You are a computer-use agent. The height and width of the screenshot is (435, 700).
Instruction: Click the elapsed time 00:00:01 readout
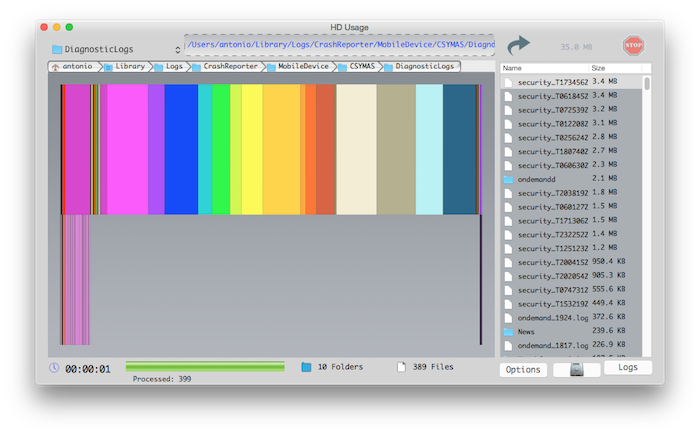pos(88,369)
